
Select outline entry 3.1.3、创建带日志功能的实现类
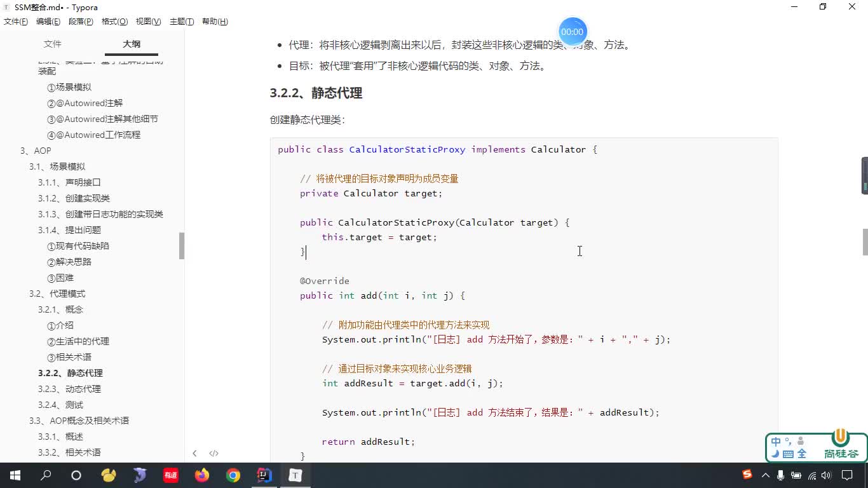pyautogui.click(x=100, y=214)
